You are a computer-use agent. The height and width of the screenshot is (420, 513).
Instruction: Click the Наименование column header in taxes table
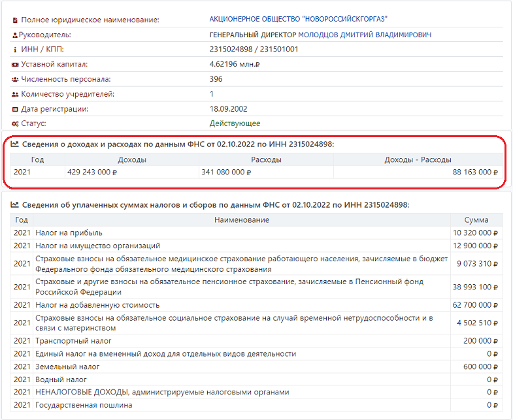coord(242,220)
